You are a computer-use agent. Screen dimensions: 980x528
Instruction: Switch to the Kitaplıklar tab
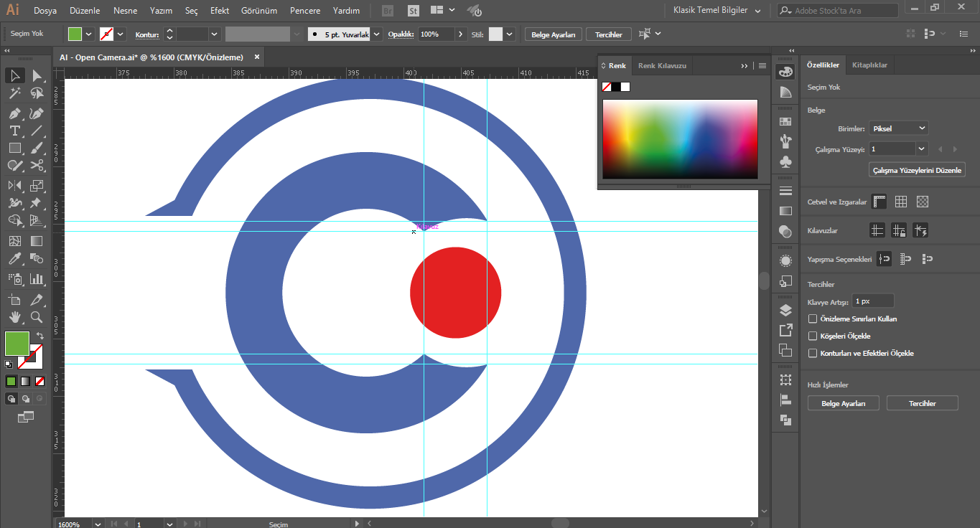coord(869,65)
